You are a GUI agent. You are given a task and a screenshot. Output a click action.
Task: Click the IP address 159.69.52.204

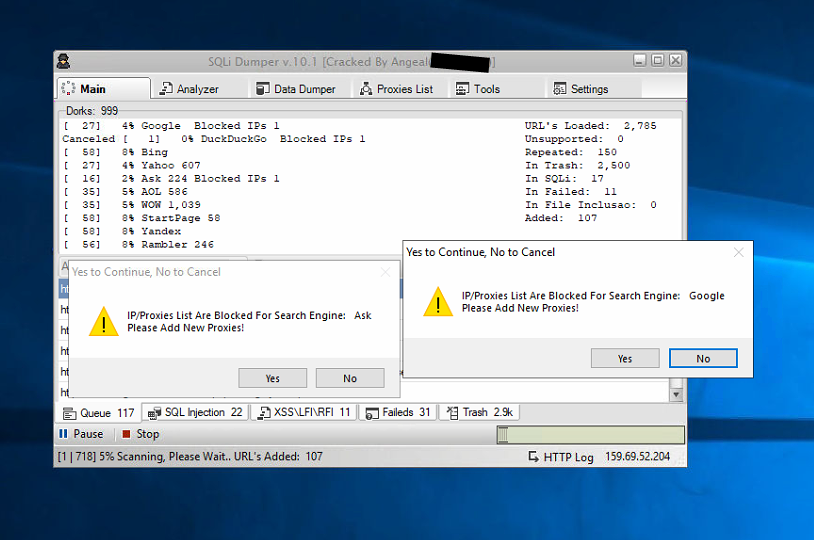click(637, 456)
